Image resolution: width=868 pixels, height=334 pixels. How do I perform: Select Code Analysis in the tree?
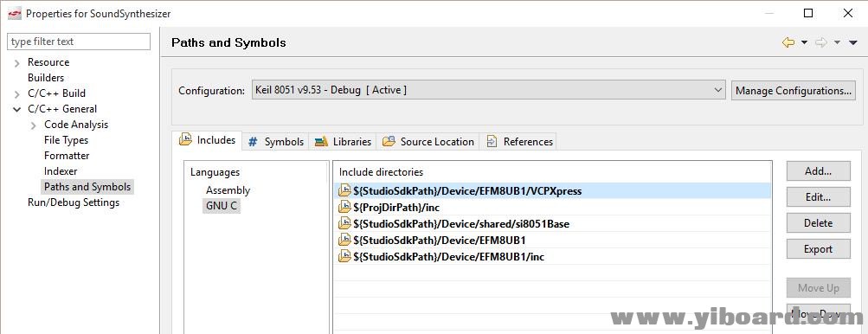pos(76,125)
